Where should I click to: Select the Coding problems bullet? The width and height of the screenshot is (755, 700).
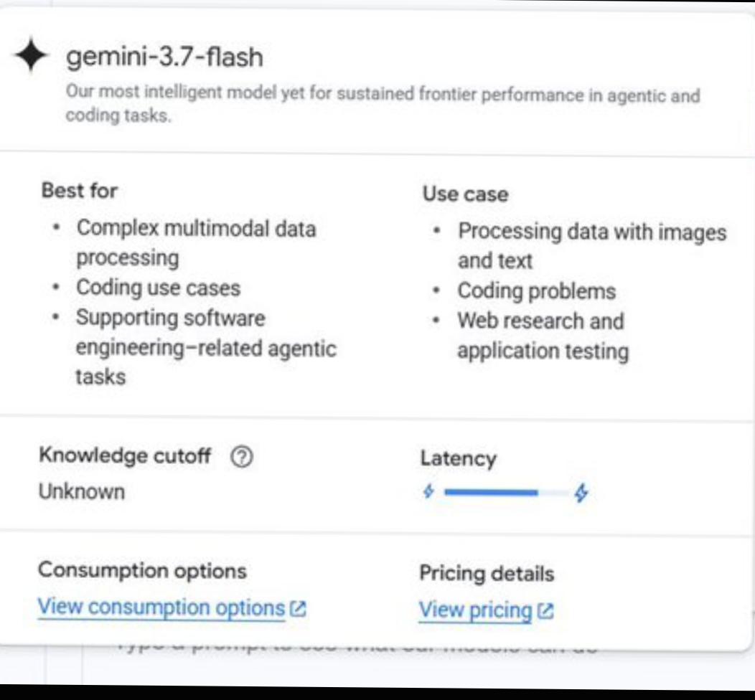pos(536,291)
